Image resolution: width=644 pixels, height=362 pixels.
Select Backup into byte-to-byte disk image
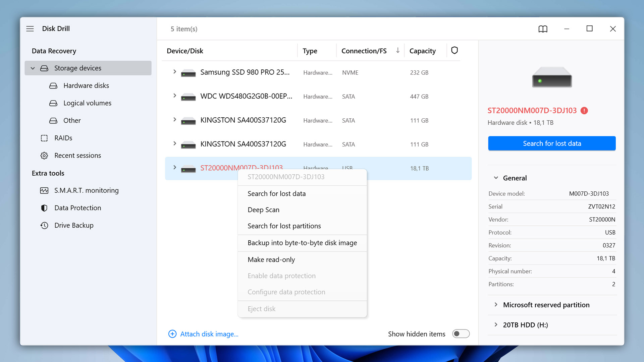click(x=302, y=243)
